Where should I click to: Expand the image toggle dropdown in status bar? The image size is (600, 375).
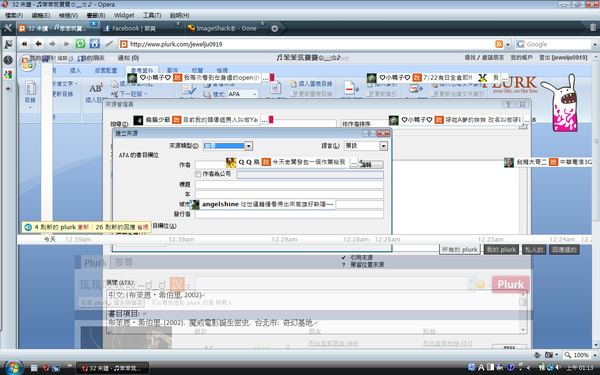coord(556,355)
